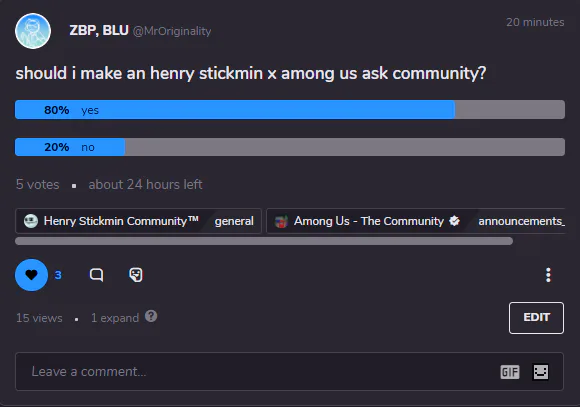Screen dimensions: 580x407
Task: Open Among Us - The Community tag
Action: 369,221
